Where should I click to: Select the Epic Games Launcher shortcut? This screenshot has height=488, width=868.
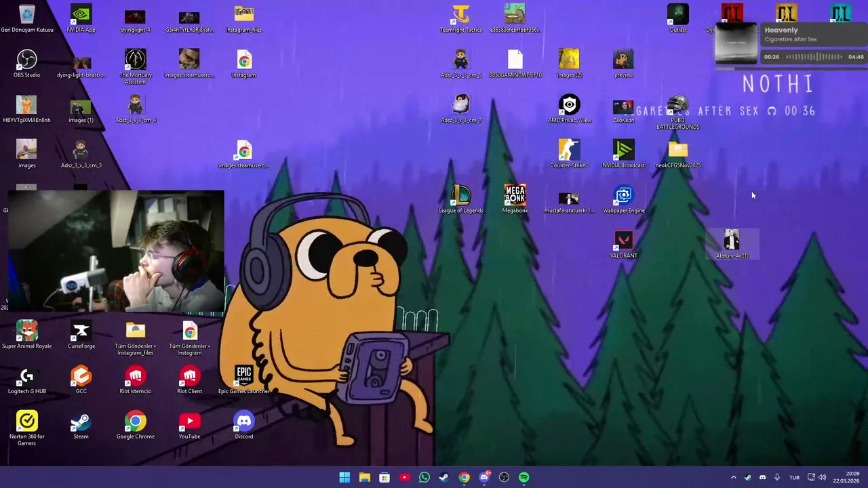click(x=243, y=380)
